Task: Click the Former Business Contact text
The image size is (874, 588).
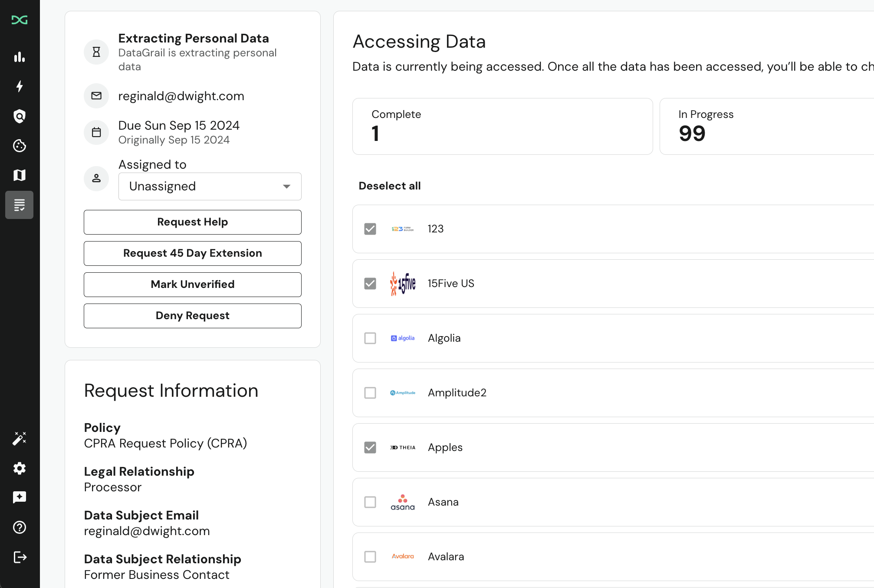Action: click(157, 575)
